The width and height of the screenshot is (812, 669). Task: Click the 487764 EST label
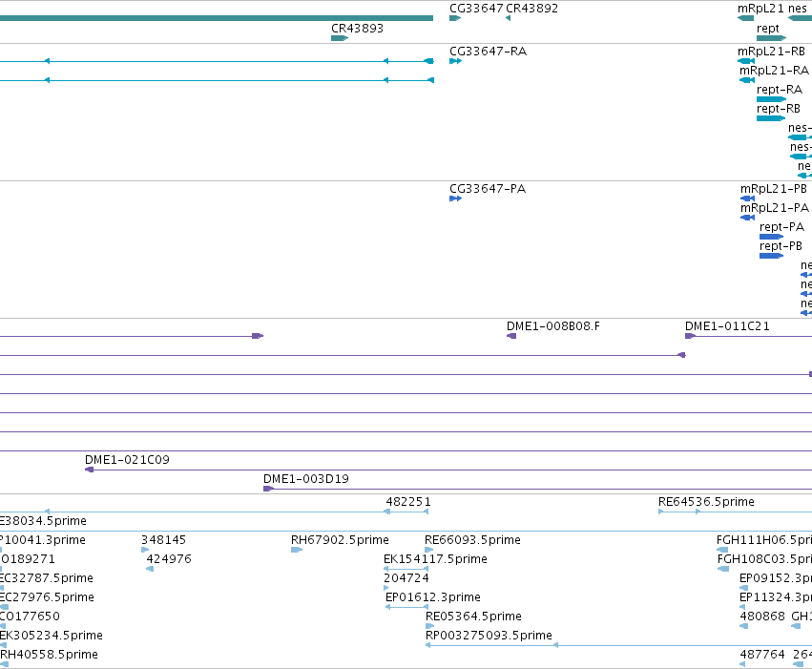(x=762, y=655)
